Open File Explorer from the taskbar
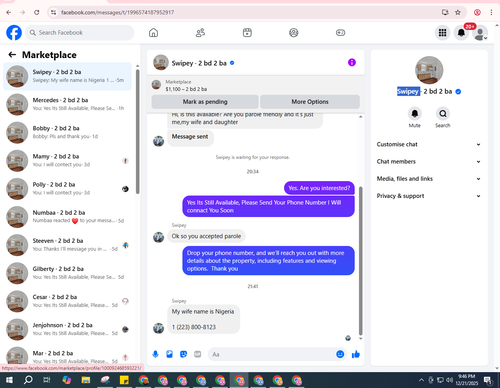Screen dimensions: 500x388 click(x=86, y=380)
